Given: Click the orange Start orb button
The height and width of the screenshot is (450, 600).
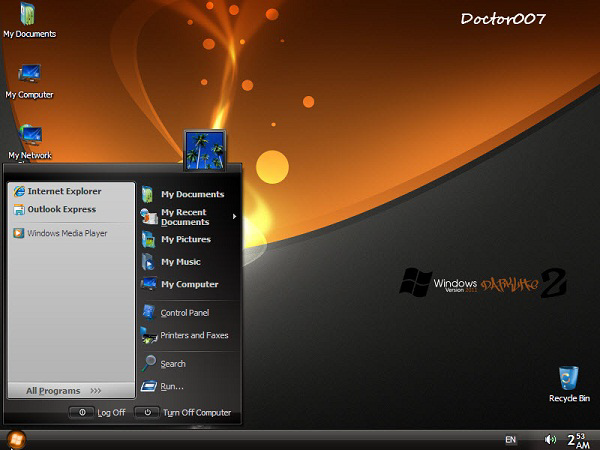Looking at the screenshot, I should point(16,439).
